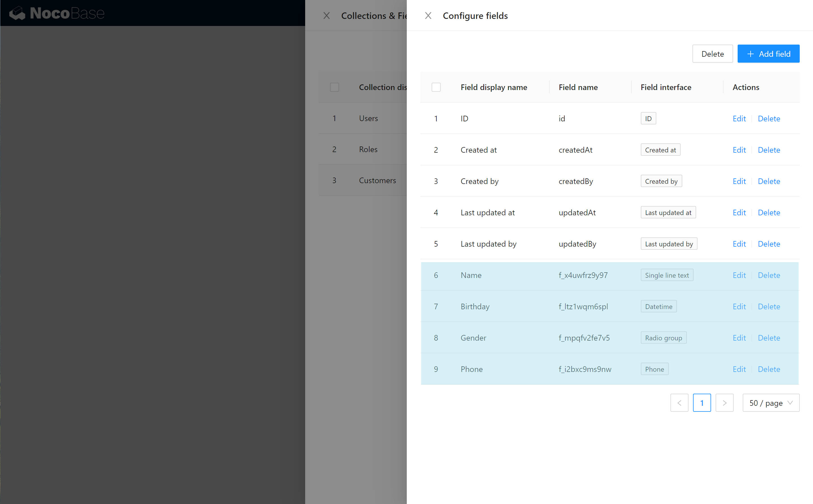Delete the Phone field
This screenshot has height=504, width=813.
(x=769, y=369)
